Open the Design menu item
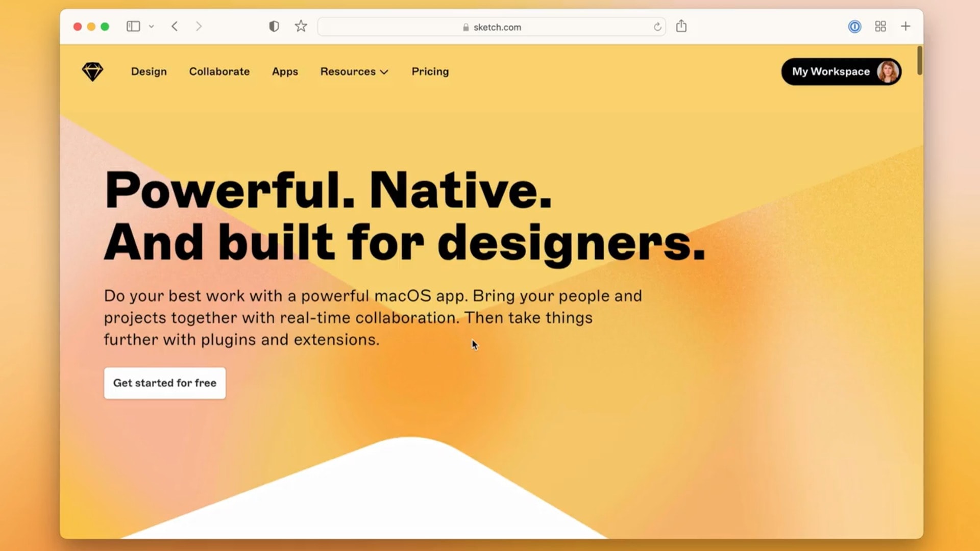This screenshot has height=551, width=980. point(149,72)
